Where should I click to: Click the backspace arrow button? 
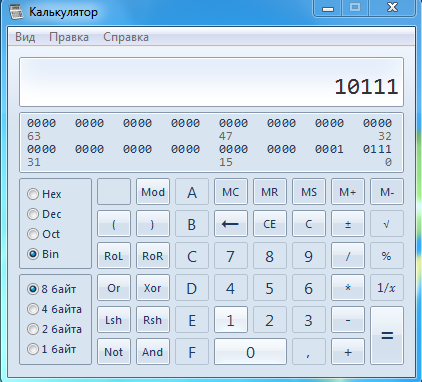pyautogui.click(x=231, y=224)
